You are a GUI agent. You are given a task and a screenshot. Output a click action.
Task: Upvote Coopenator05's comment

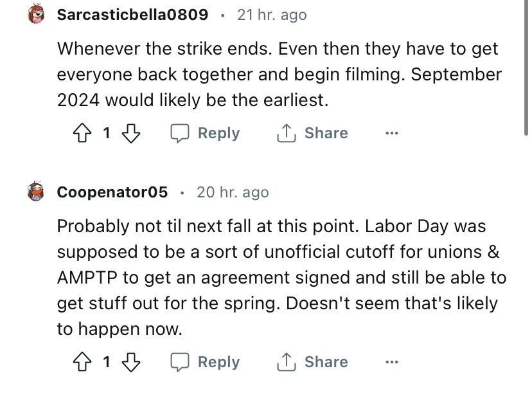pos(83,362)
